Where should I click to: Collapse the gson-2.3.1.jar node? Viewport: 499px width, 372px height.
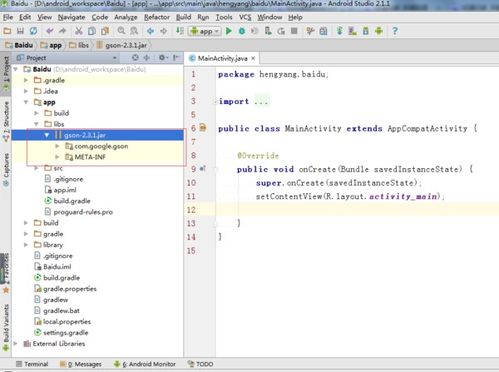[47, 135]
